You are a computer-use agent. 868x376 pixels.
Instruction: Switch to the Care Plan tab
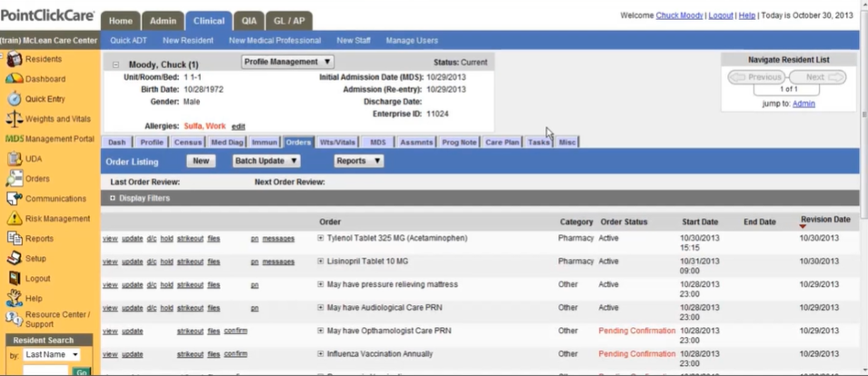coord(502,143)
